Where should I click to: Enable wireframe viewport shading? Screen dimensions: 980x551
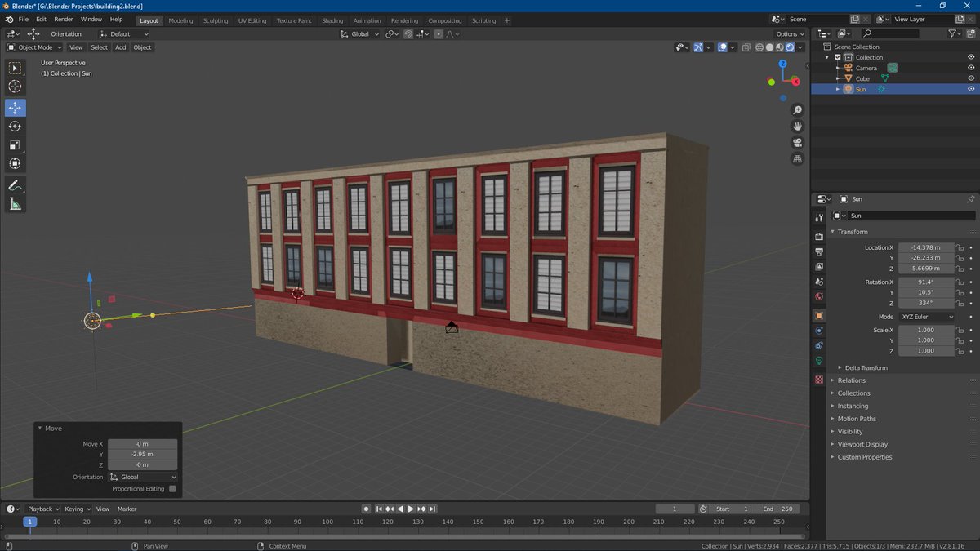[759, 47]
